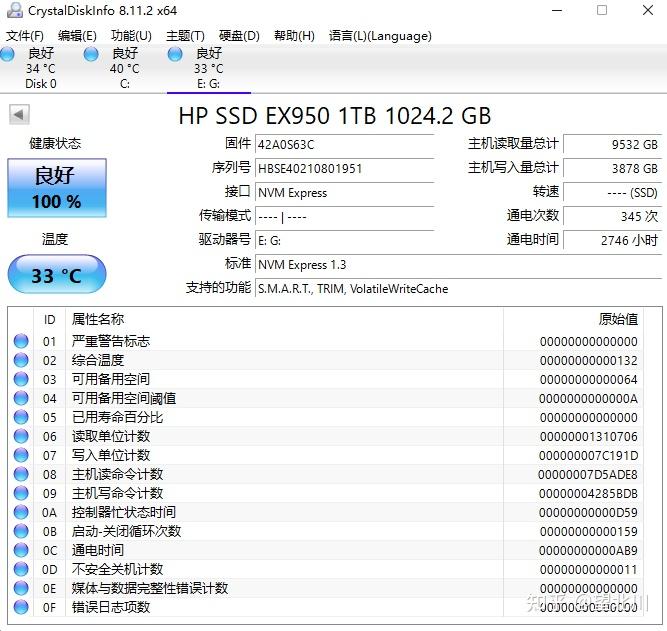Click status orb of attribute 01 严重警告标志

pos(21,341)
